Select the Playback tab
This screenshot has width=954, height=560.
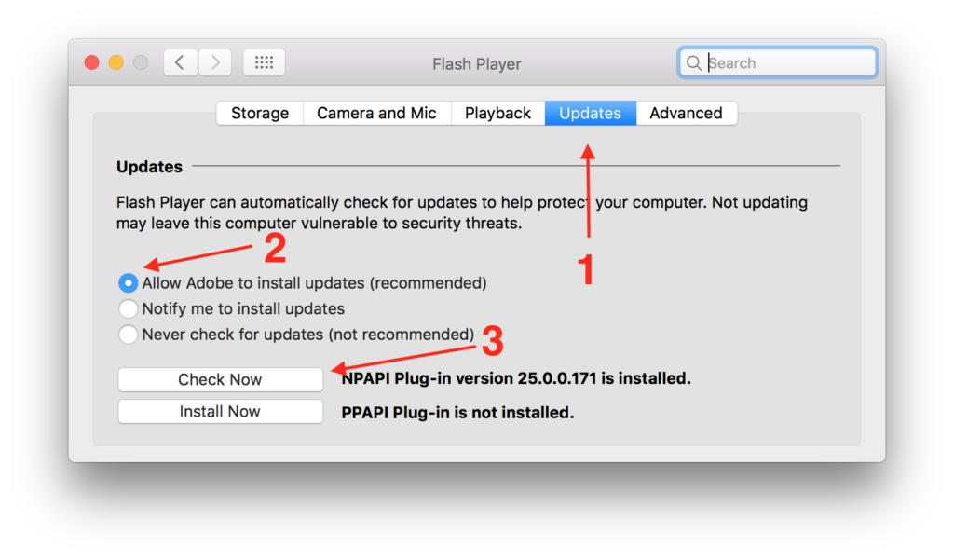coord(497,114)
